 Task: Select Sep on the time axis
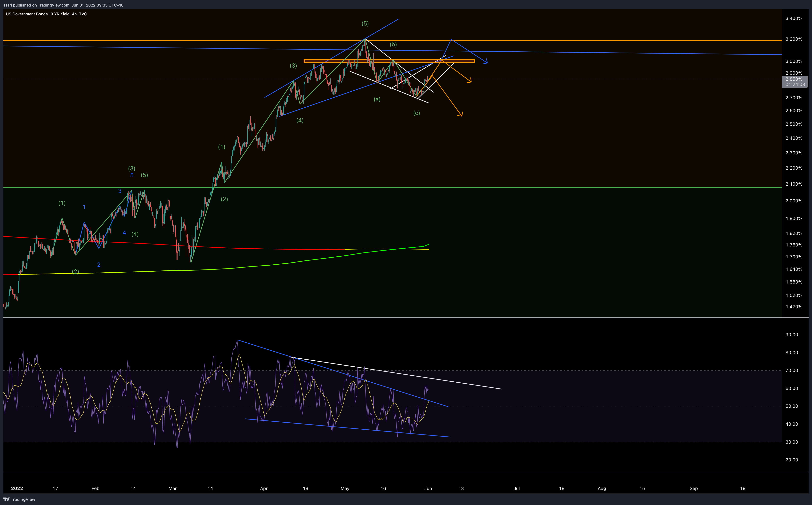pos(694,488)
